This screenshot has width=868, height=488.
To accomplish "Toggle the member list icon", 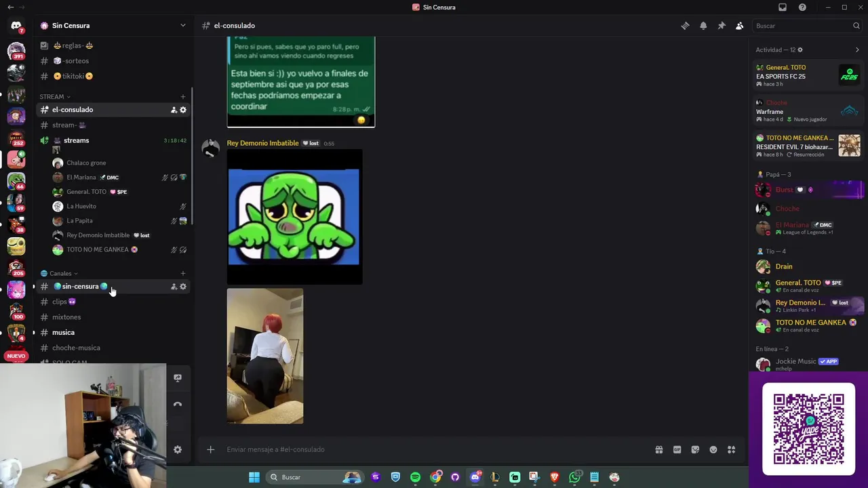I will tap(740, 26).
